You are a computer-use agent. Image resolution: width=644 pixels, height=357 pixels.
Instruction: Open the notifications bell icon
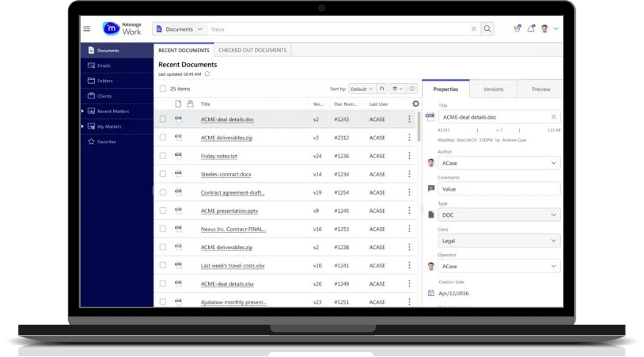(x=531, y=29)
